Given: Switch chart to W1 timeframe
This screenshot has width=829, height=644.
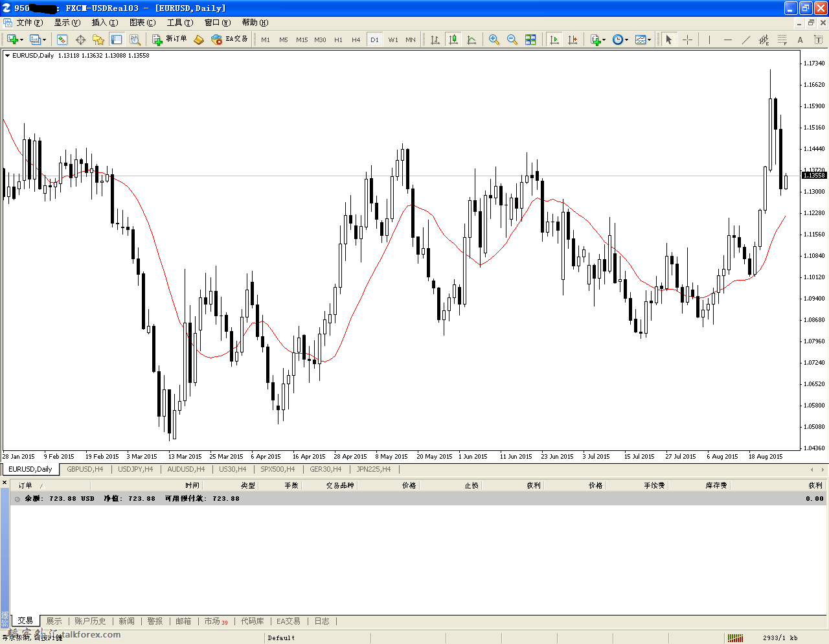Looking at the screenshot, I should tap(393, 40).
